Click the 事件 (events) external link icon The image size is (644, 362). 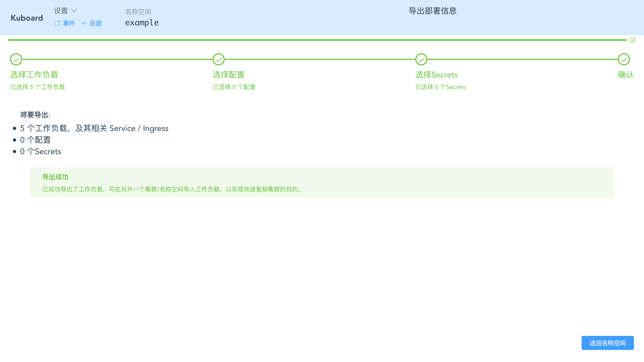(x=57, y=23)
